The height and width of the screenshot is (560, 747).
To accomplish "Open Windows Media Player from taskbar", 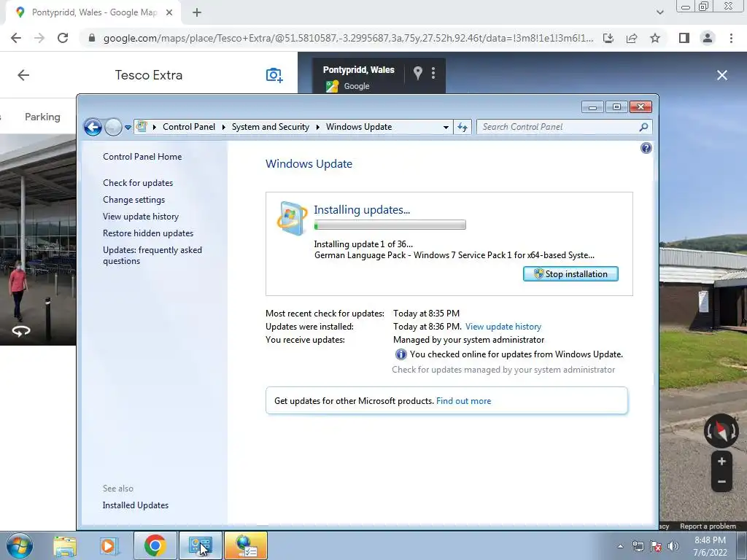I will pyautogui.click(x=109, y=545).
